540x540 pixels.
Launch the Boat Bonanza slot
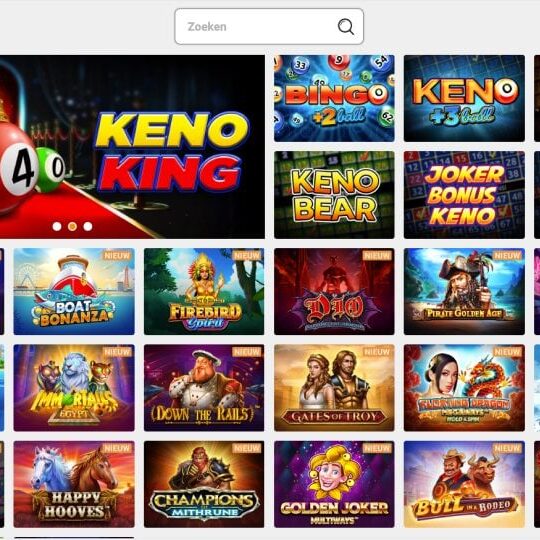coord(74,291)
